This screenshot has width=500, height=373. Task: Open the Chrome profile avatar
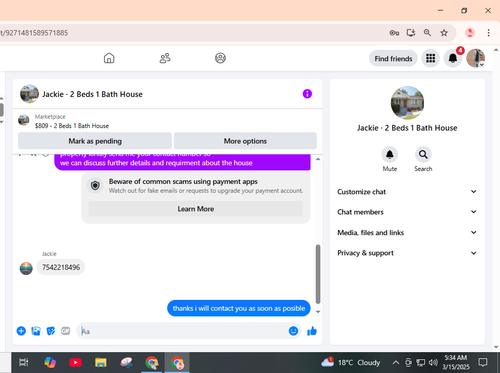(x=470, y=33)
